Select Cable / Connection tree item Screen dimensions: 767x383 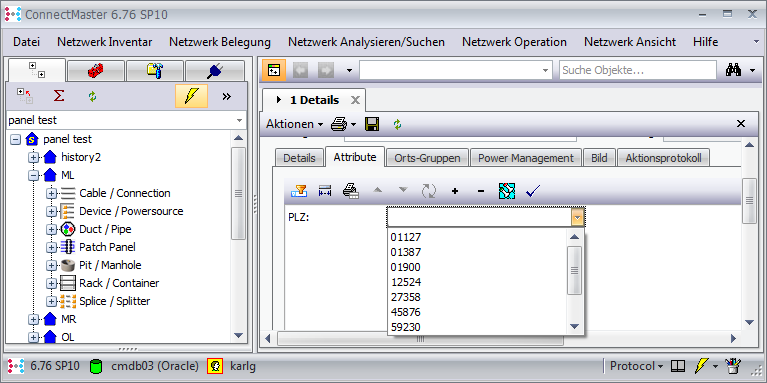125,193
